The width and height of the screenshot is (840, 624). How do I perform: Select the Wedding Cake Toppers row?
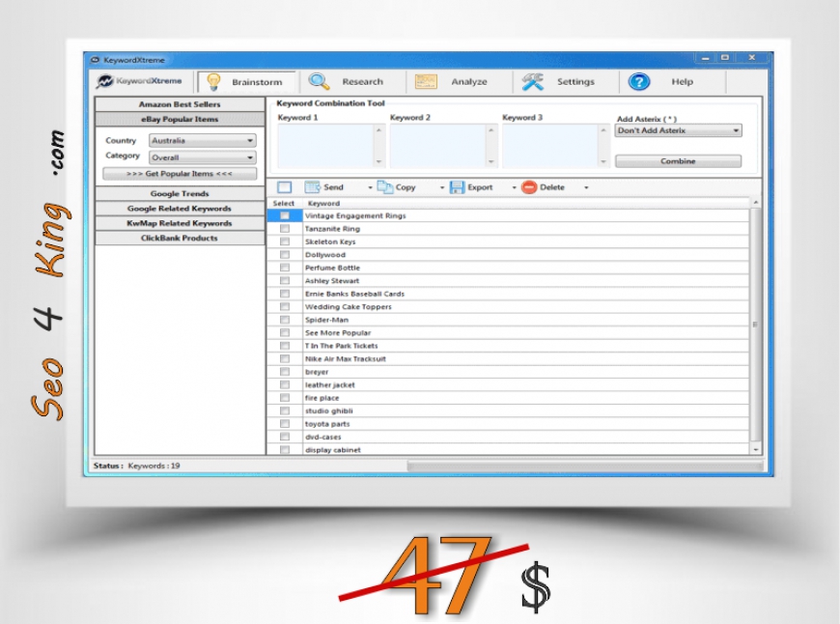point(508,306)
